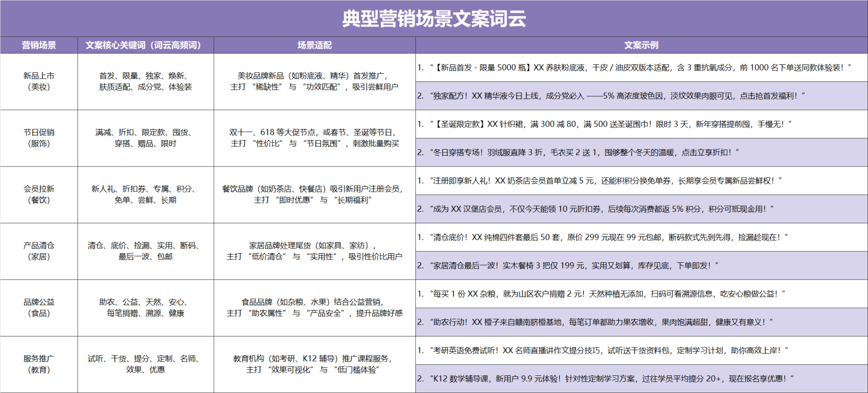Select the 营销场景 column header
The height and width of the screenshot is (393, 868).
pyautogui.click(x=39, y=45)
